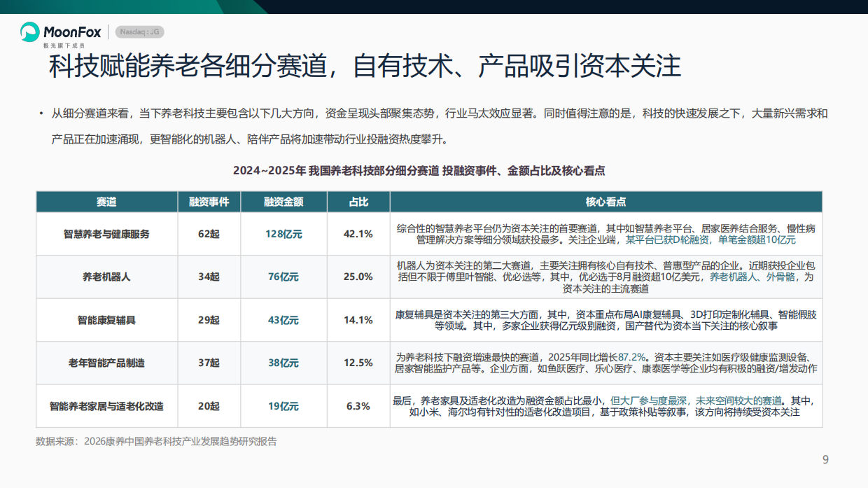
Task: Click the 38亿元 amount
Action: coord(283,363)
